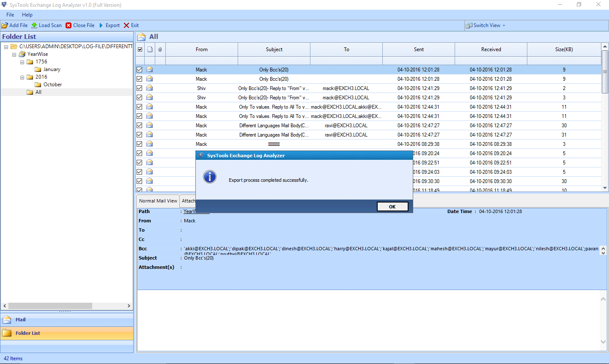
Task: Open the Help menu
Action: pyautogui.click(x=27, y=15)
